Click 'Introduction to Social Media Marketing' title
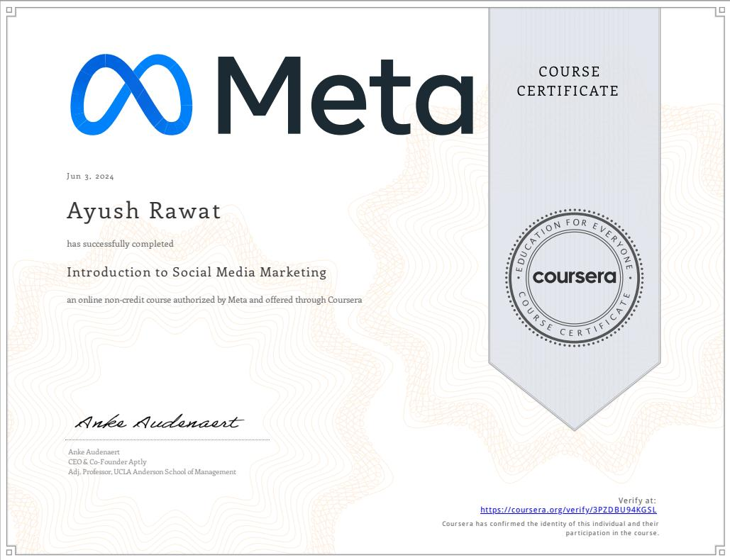Viewport: 730px width, 560px height. pos(197,272)
